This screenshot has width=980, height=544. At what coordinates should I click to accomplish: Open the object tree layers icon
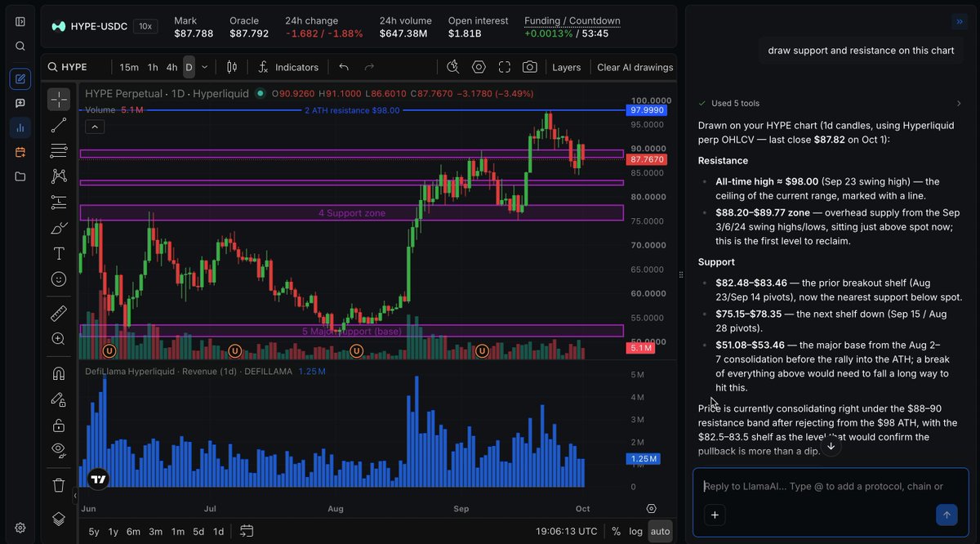coord(59,519)
